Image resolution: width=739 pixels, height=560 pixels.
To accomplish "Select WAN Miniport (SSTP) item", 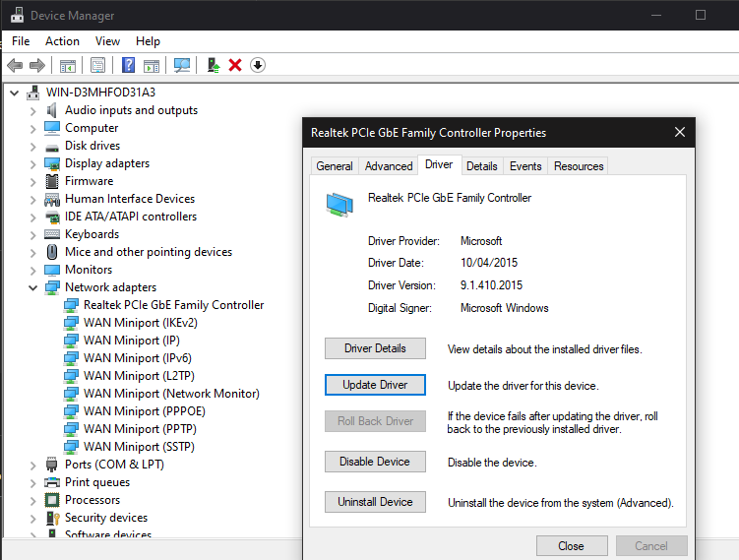I will tap(139, 447).
